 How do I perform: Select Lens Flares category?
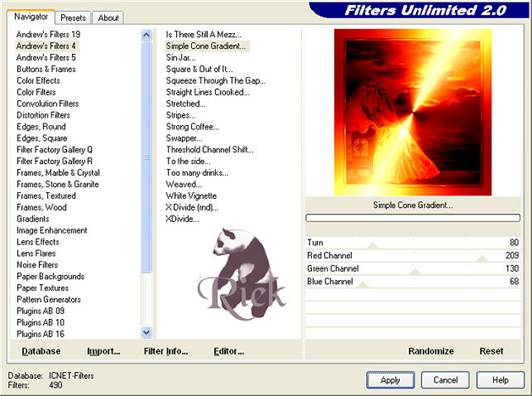[x=36, y=253]
